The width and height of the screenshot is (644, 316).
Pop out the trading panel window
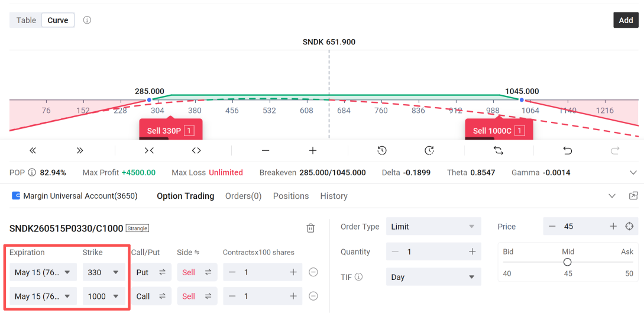click(634, 196)
